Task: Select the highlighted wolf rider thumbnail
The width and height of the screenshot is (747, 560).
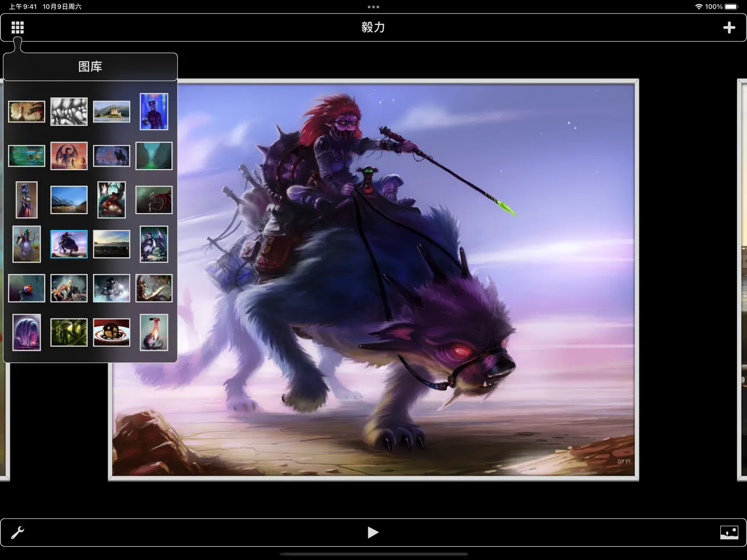Action: pos(69,243)
